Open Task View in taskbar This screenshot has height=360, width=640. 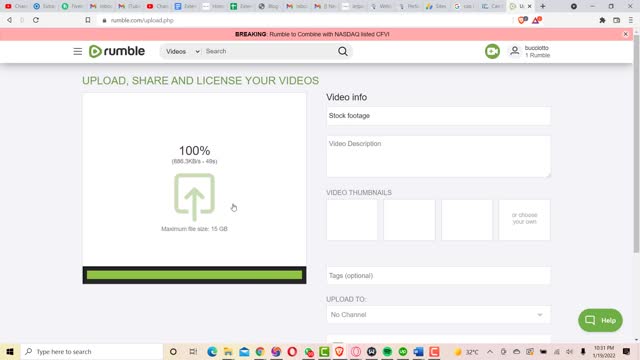193,351
